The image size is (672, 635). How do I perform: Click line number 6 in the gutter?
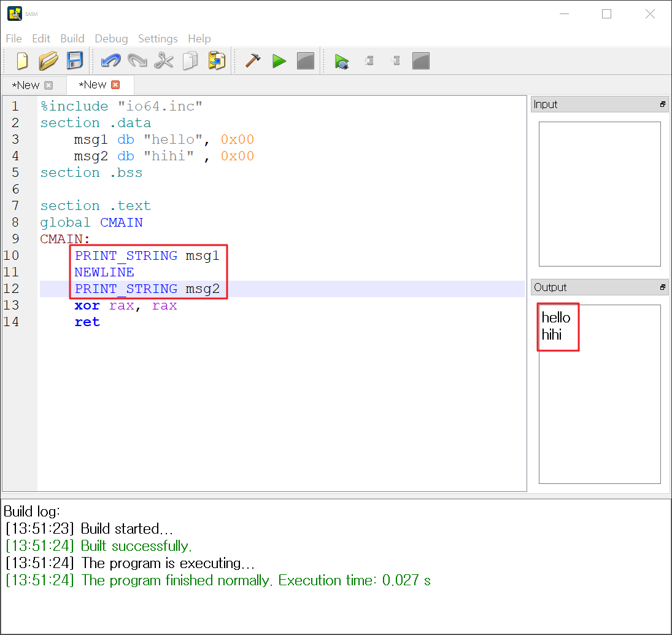15,189
